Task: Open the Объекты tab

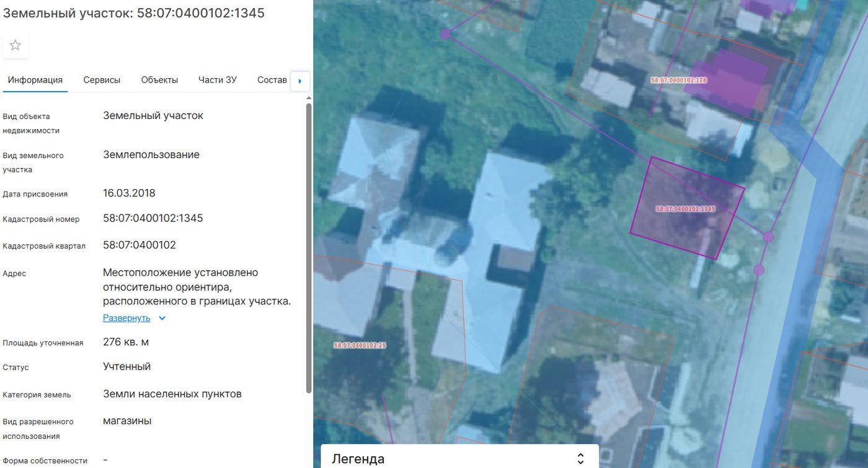Action: 159,80
